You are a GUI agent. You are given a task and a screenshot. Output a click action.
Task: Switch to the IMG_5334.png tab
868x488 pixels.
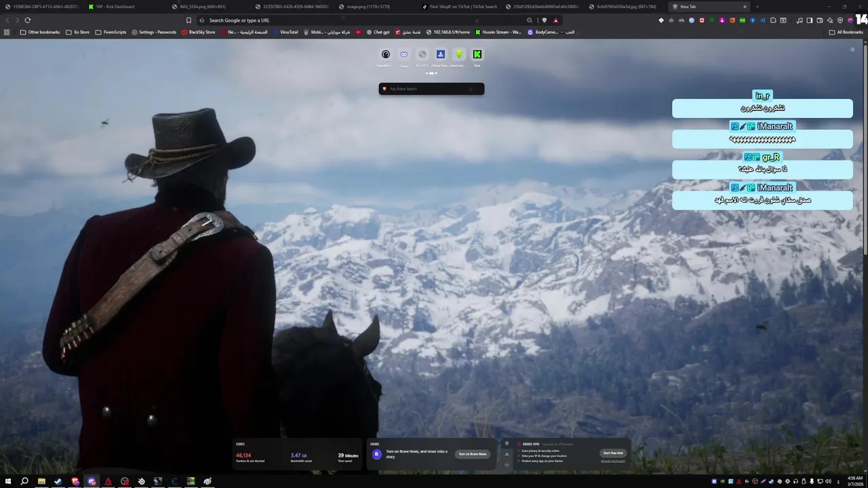click(x=208, y=7)
